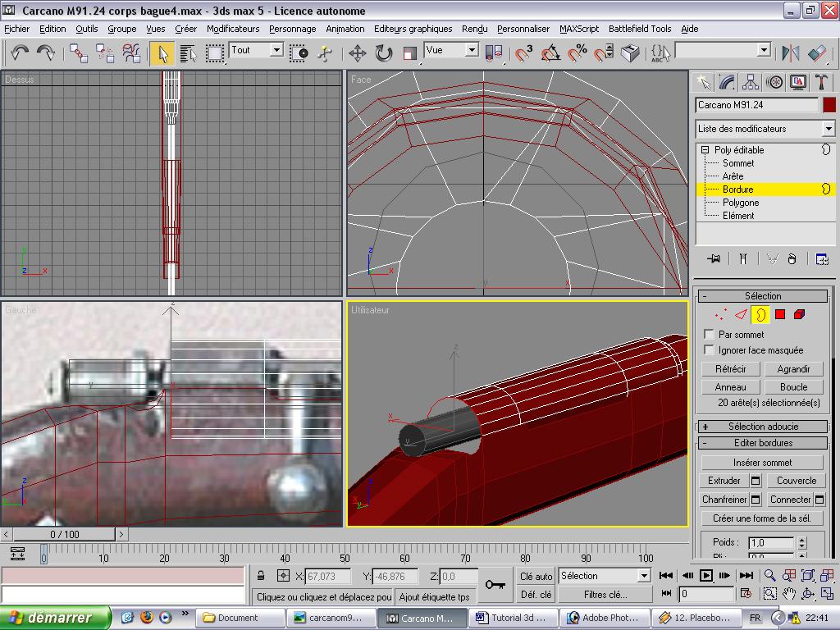
Task: Toggle 3D Snap icon
Action: click(x=523, y=53)
